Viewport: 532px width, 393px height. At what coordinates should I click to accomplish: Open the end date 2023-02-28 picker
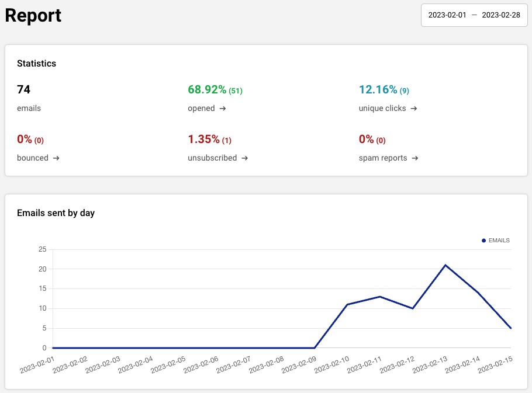click(x=500, y=15)
